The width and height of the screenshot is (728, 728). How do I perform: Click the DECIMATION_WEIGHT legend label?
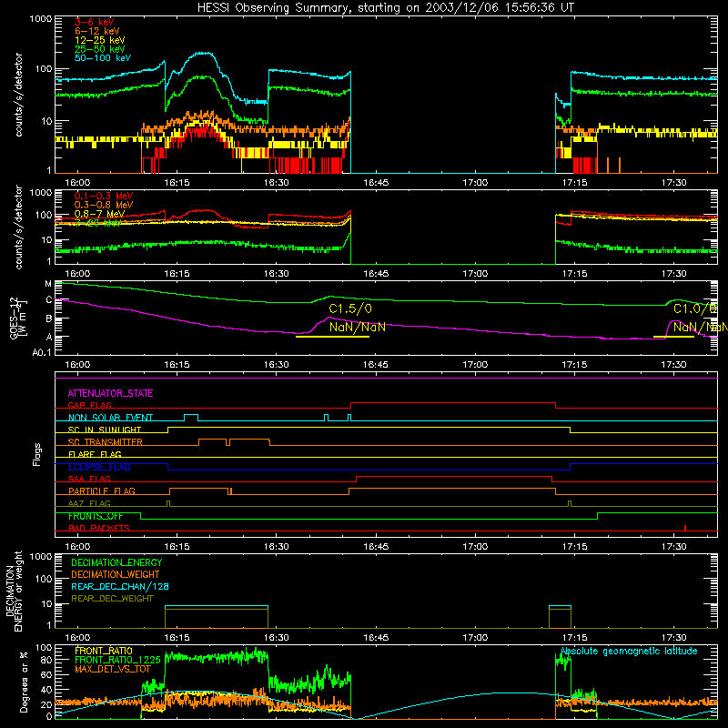pos(116,574)
